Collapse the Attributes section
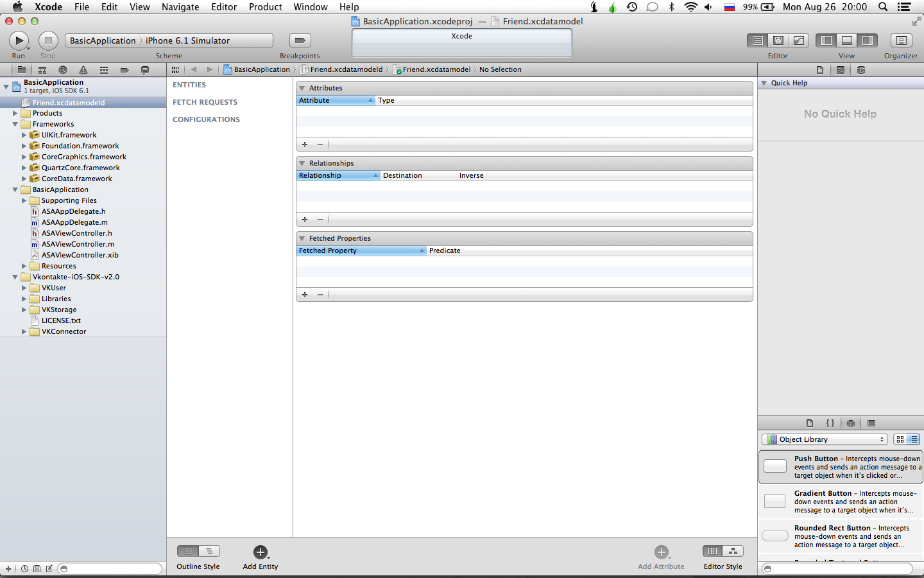The height and width of the screenshot is (578, 924). click(x=302, y=88)
